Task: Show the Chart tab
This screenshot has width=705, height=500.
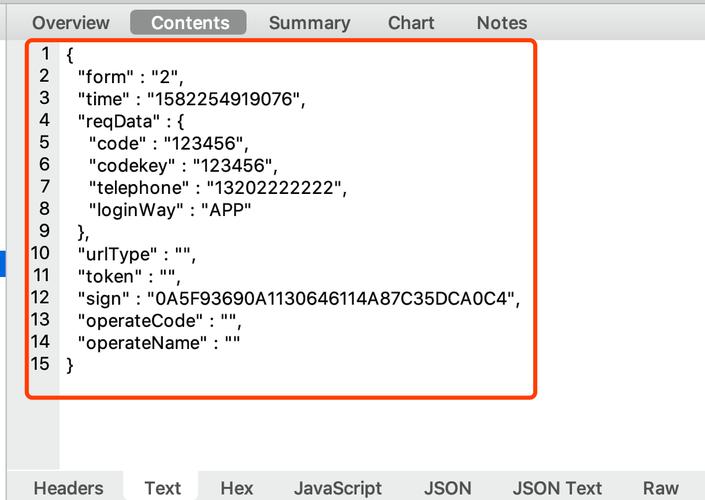Action: click(x=411, y=22)
